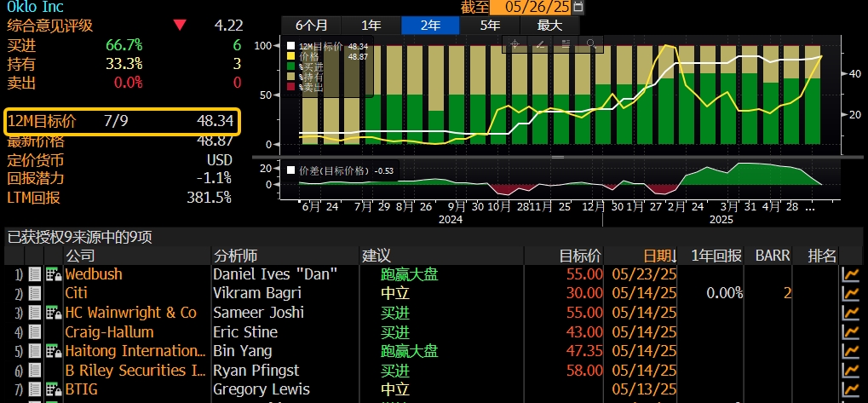Click the LTM回报 381.5% value

(x=209, y=198)
